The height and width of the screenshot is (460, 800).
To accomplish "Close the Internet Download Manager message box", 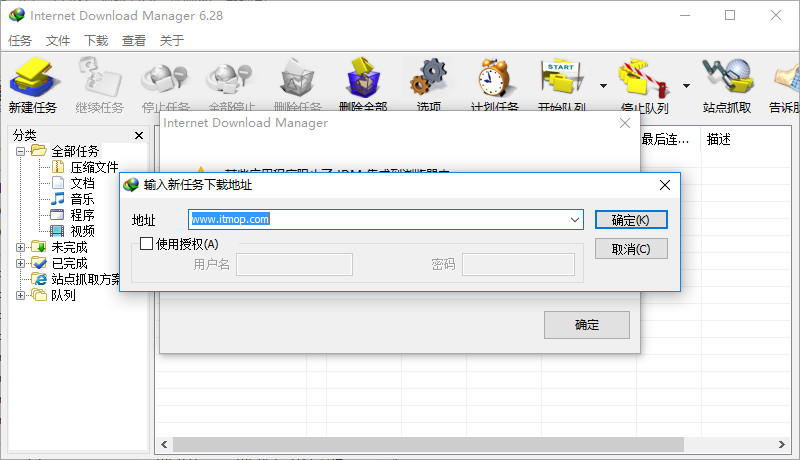I will point(625,123).
